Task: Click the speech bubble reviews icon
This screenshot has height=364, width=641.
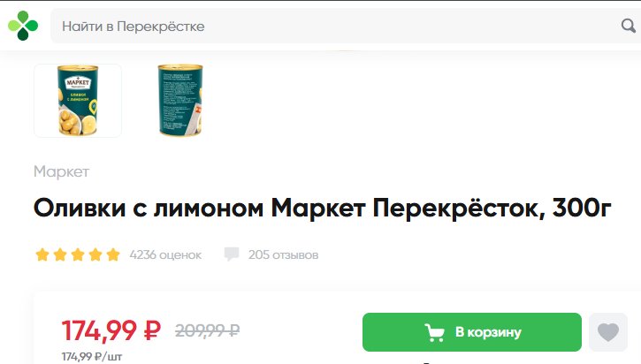Action: [232, 254]
